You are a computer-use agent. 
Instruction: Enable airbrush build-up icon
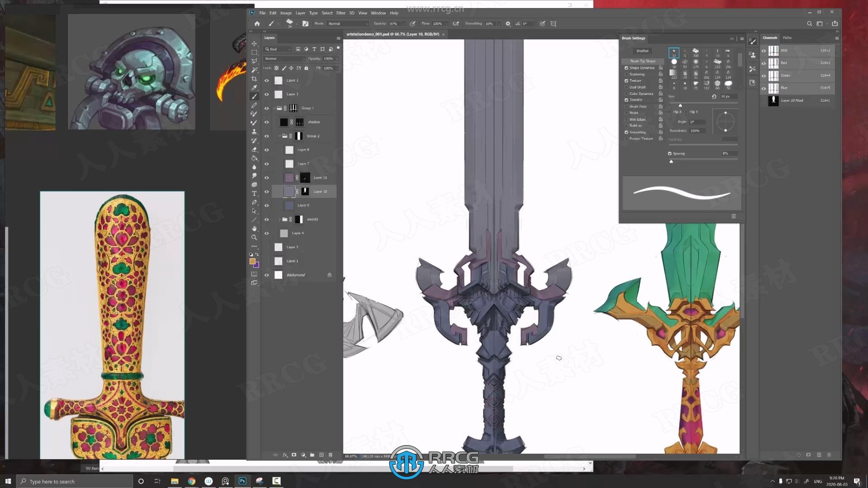pyautogui.click(x=456, y=23)
